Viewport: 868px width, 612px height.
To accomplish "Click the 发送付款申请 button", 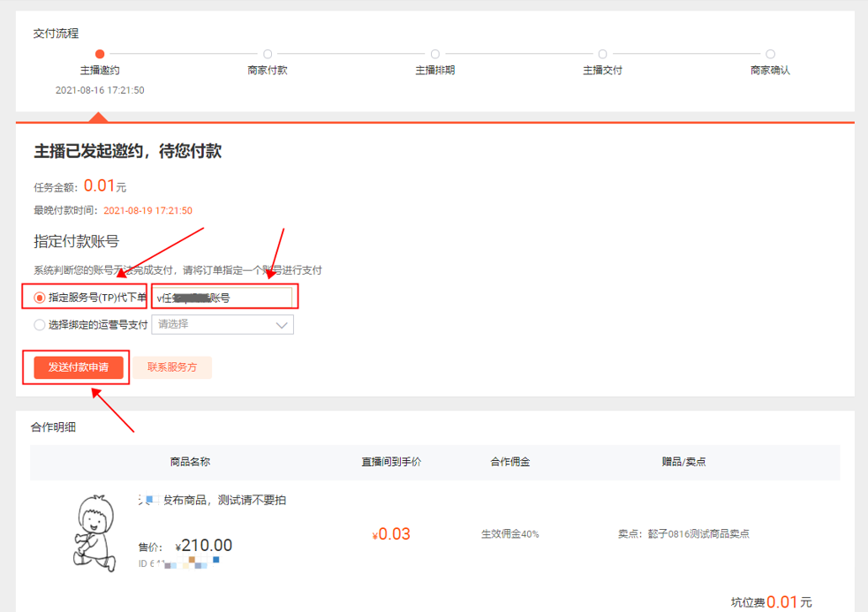I will coord(78,367).
